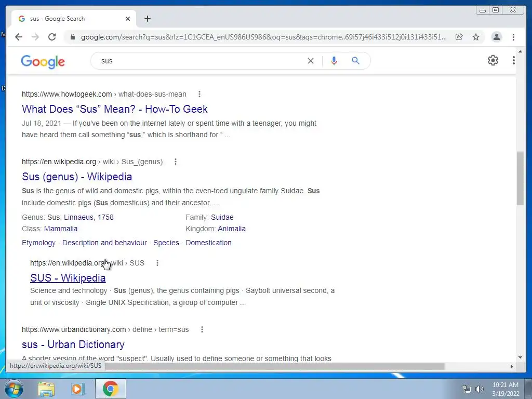Click the scrollbar down arrow
Viewport: 532px width, 399px height.
point(520,357)
